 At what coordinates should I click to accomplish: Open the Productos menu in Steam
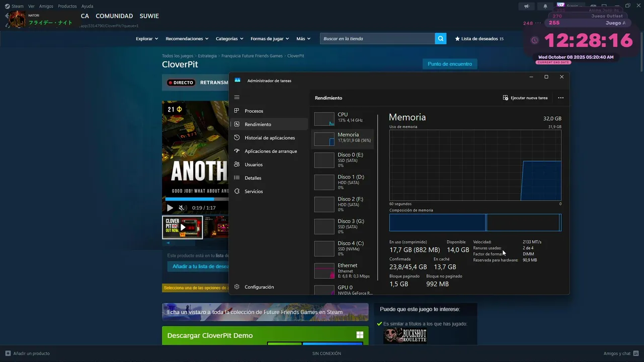pyautogui.click(x=67, y=7)
